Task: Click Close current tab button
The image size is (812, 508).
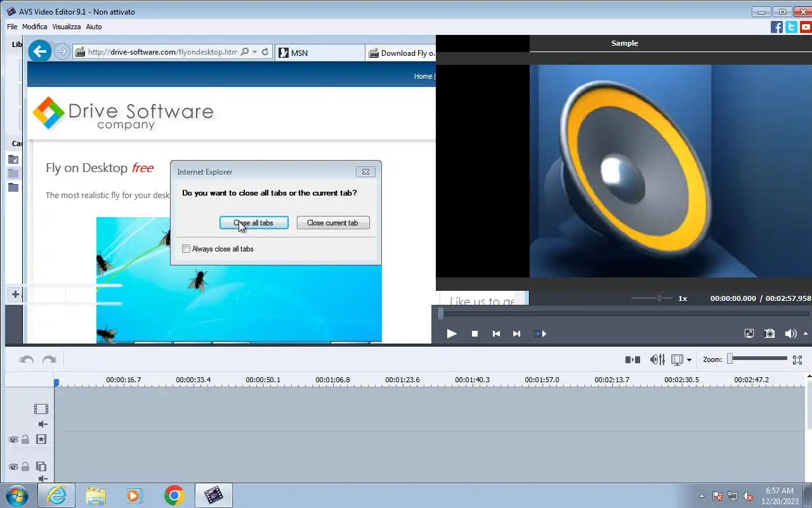Action: point(333,223)
